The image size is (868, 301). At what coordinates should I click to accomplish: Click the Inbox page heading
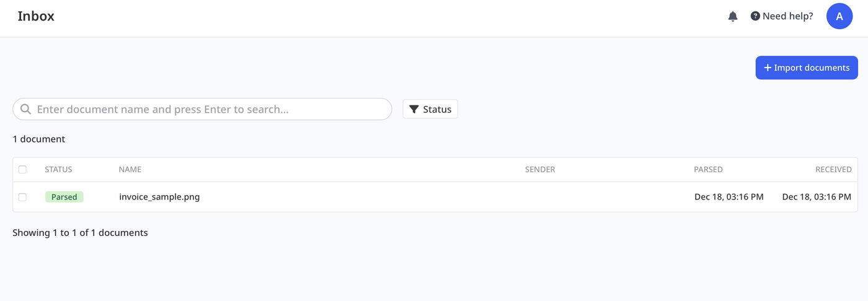tap(36, 16)
